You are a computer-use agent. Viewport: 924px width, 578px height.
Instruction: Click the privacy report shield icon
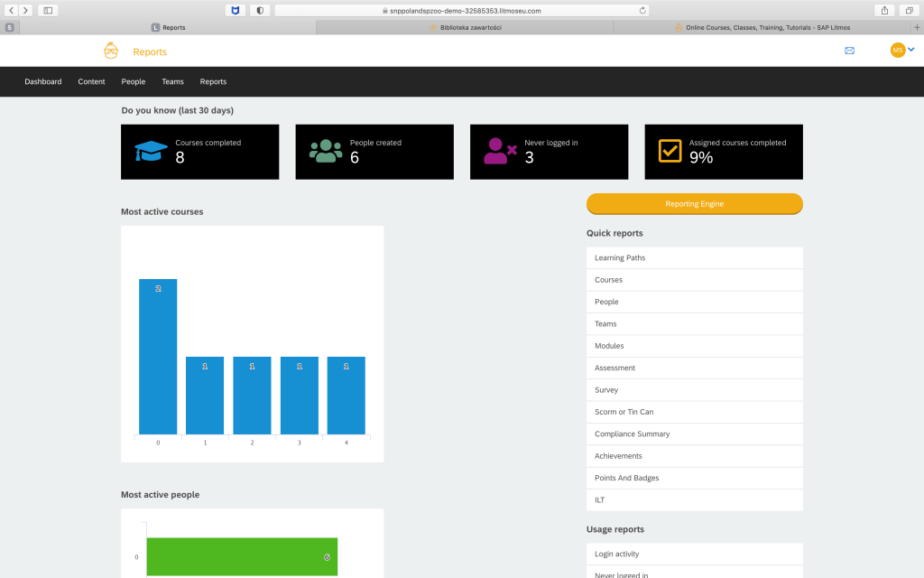[260, 10]
